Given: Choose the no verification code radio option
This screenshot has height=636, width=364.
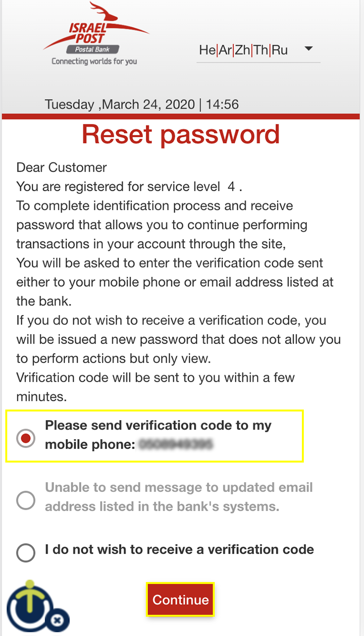Looking at the screenshot, I should 26,552.
